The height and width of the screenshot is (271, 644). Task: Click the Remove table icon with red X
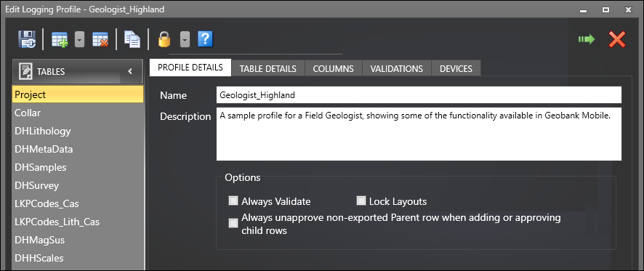(100, 40)
